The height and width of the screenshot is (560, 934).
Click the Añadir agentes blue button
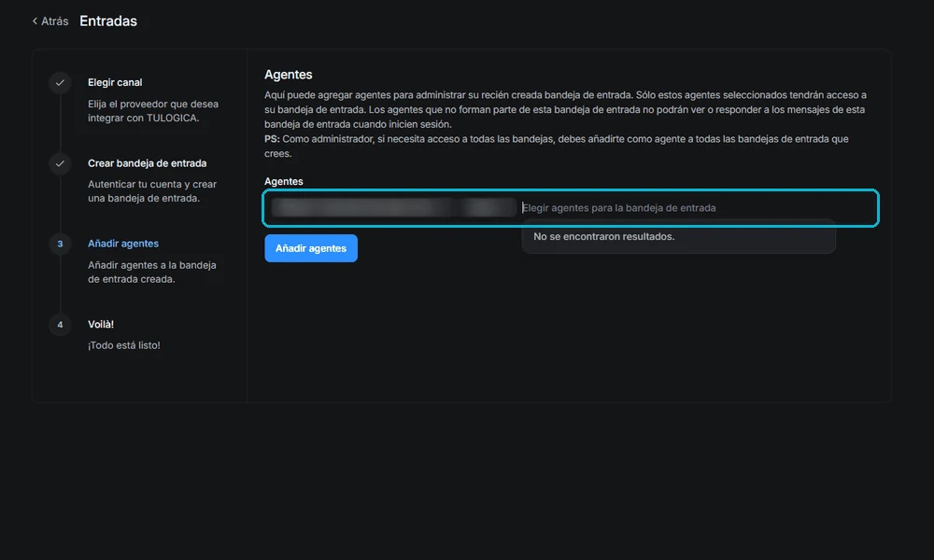pos(311,248)
